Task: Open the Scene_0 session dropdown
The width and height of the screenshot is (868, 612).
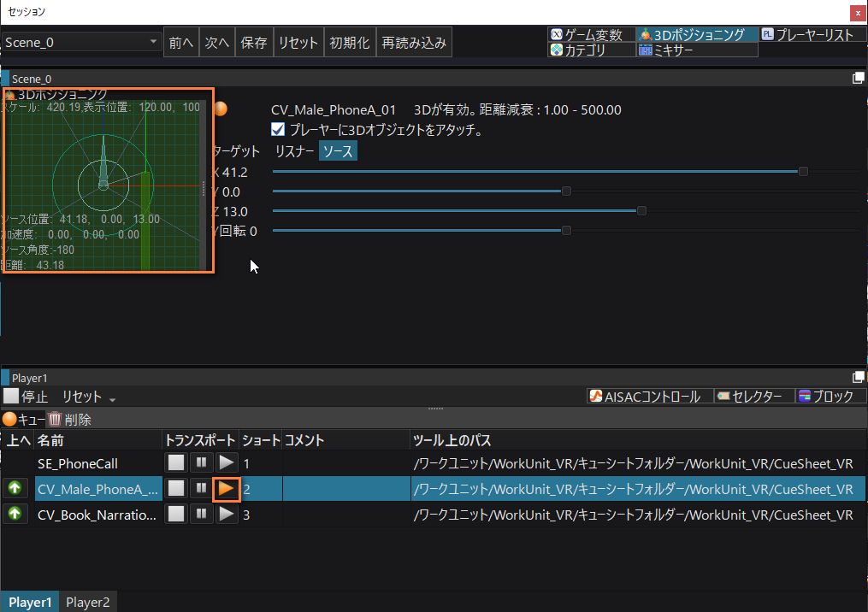Action: (81, 42)
